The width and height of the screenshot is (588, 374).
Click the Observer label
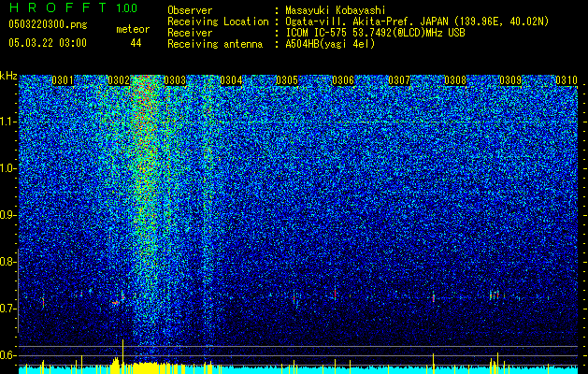(190, 10)
